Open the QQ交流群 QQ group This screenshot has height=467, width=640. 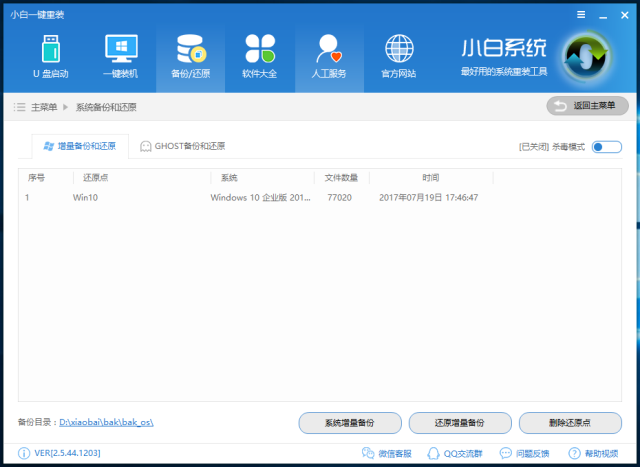click(451, 454)
